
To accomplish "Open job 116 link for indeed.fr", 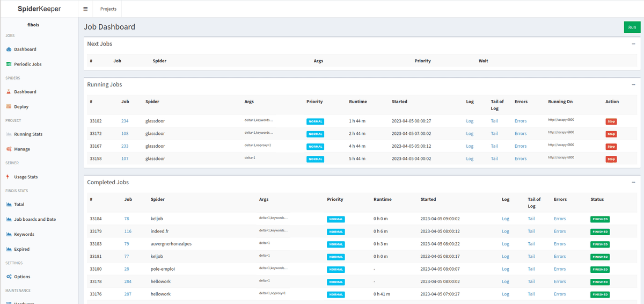I will 128,231.
